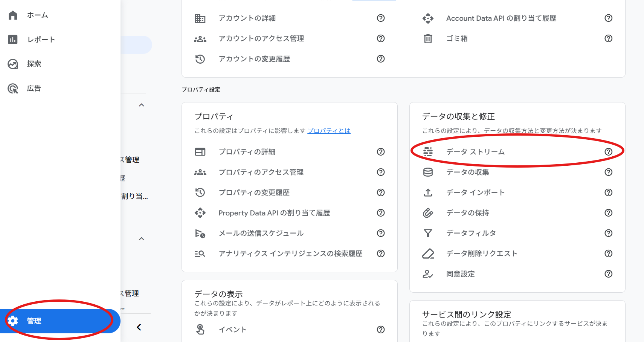Collapse the side panel with the left arrow

click(x=139, y=327)
